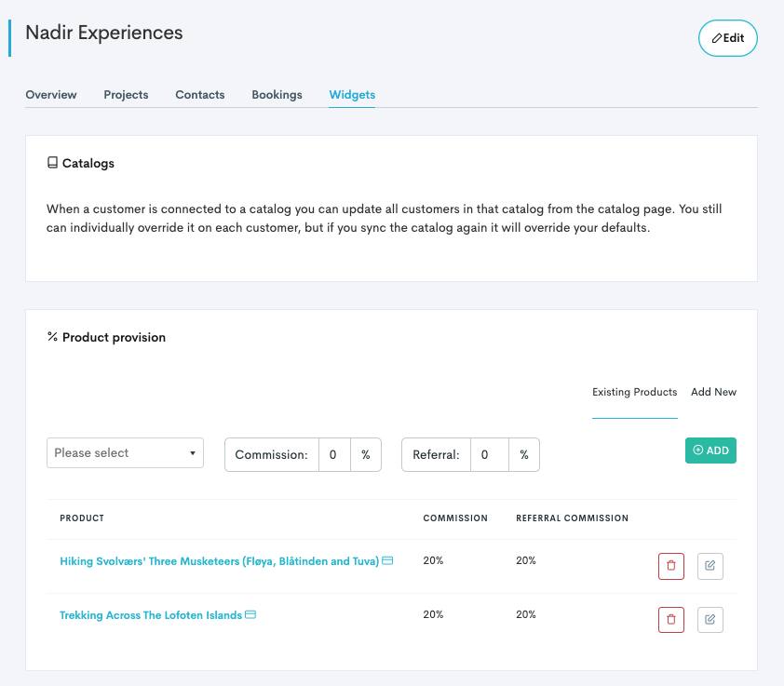
Task: Edit the Trekking Across The Lofoten Islands row
Action: (x=710, y=620)
